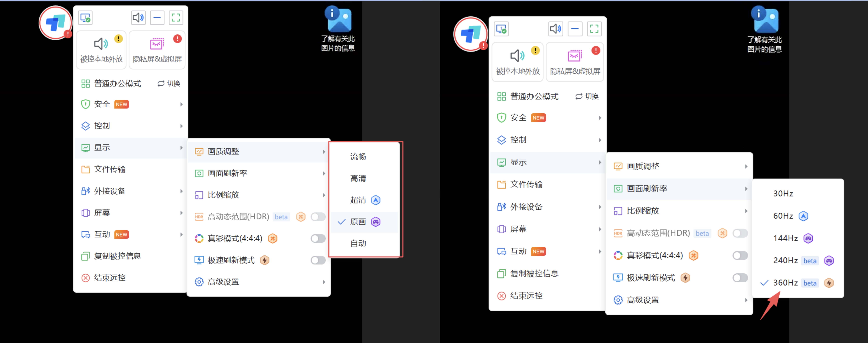Select 超清 picture quality option
Viewport: 868px width, 343px height.
(364, 200)
